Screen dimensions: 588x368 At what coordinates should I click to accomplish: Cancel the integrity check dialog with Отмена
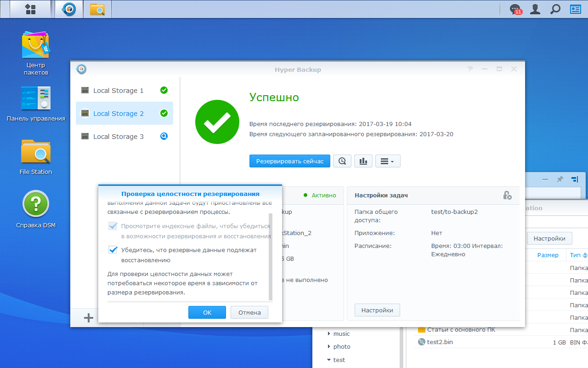[249, 312]
